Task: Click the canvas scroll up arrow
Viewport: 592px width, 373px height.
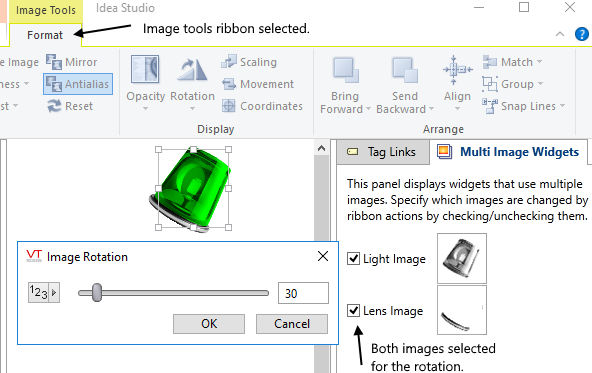Action: click(321, 148)
